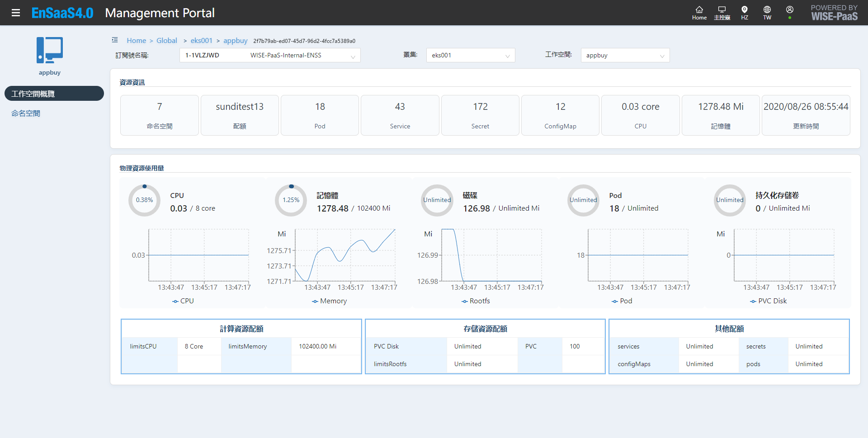The height and width of the screenshot is (438, 868).
Task: Click the Pod count line chart
Action: coord(638,255)
